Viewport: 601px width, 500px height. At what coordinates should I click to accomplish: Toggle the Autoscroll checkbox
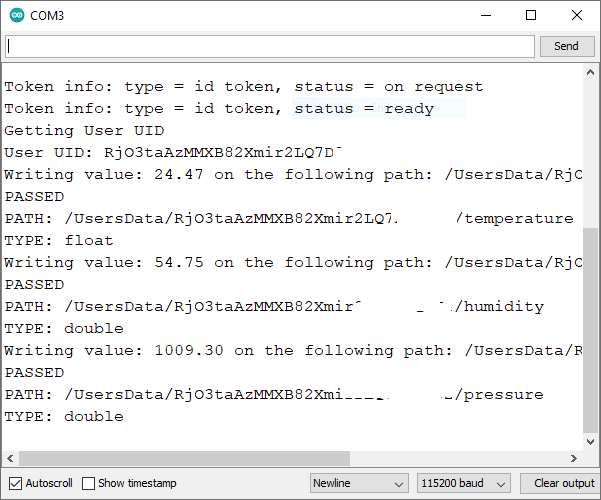15,483
